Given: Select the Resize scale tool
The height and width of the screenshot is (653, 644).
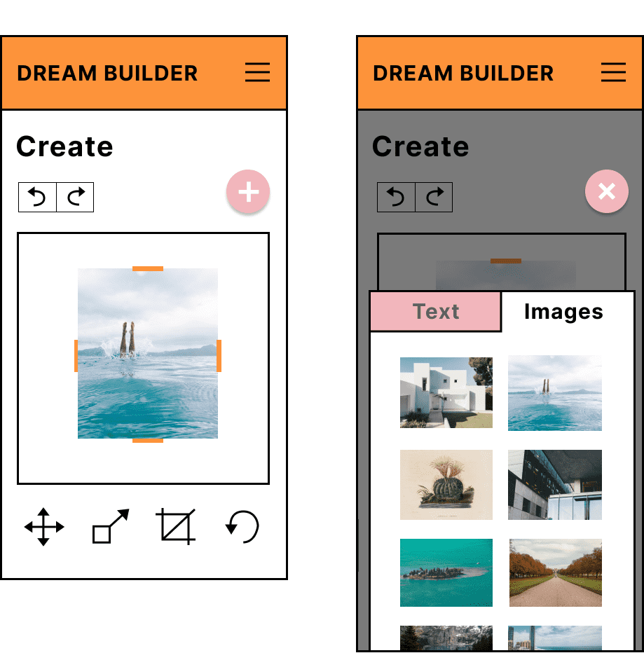Looking at the screenshot, I should pyautogui.click(x=111, y=527).
